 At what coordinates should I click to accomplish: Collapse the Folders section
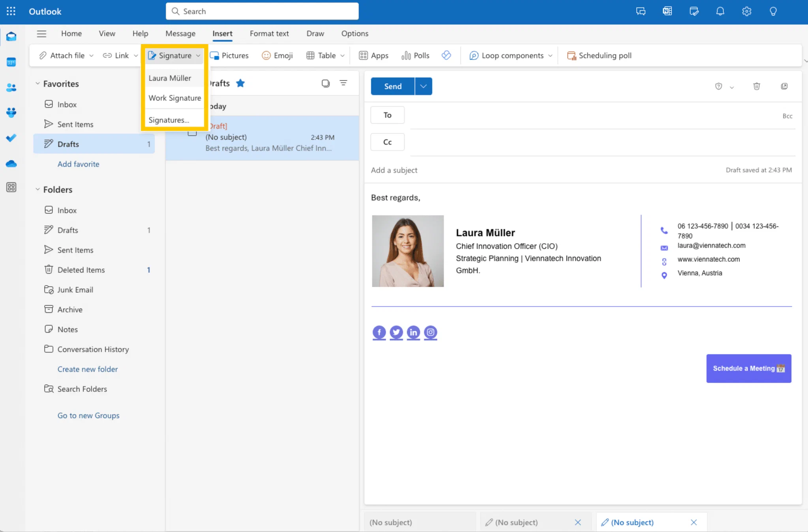[37, 190]
